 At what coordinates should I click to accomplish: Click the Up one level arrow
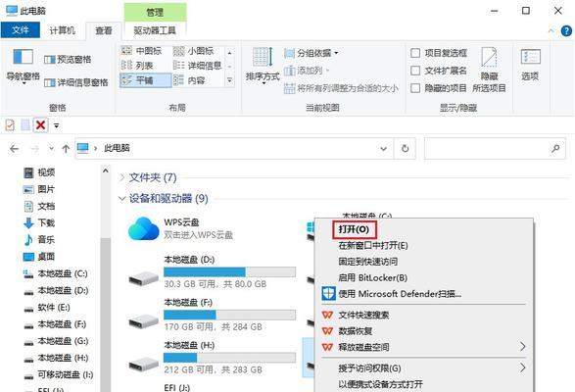pos(66,149)
